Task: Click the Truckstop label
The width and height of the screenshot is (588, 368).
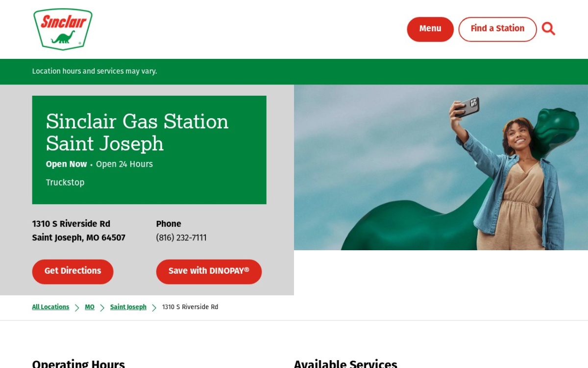Action: [65, 183]
